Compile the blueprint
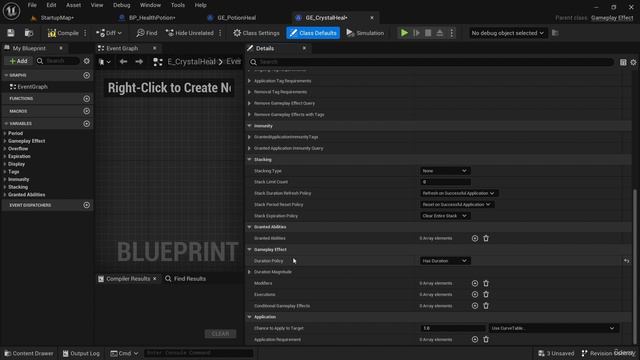 click(63, 33)
